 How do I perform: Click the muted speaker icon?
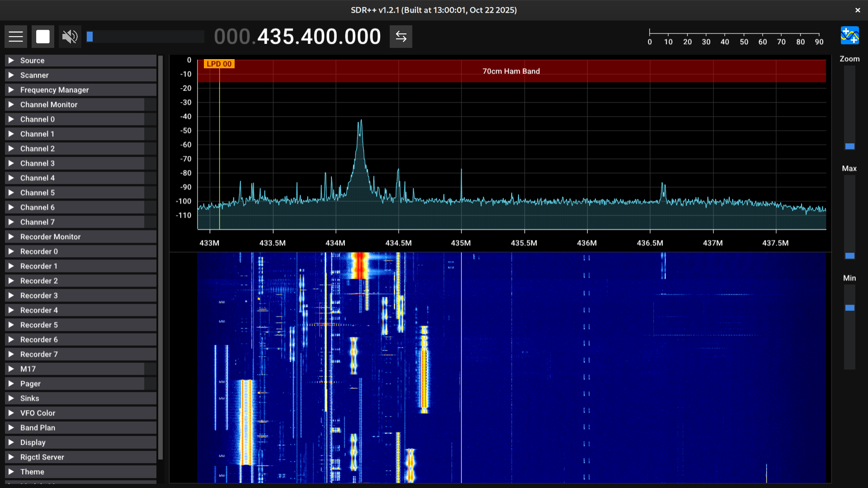pos(70,37)
